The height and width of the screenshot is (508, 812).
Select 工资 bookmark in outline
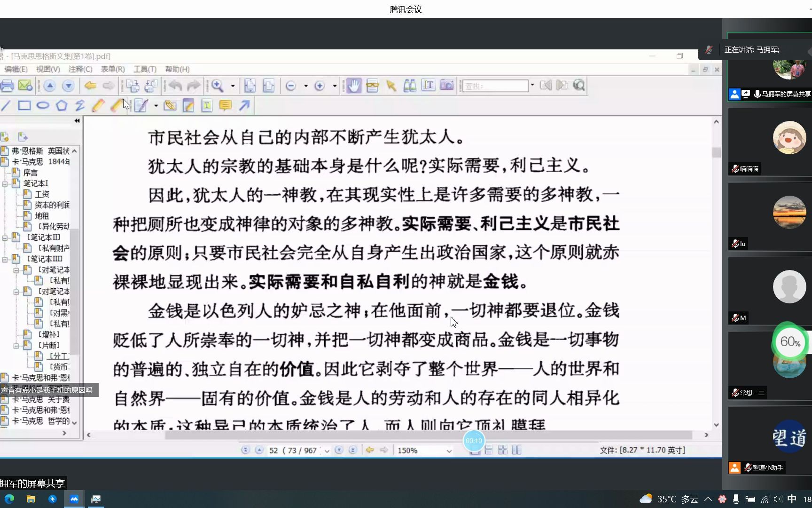point(42,194)
